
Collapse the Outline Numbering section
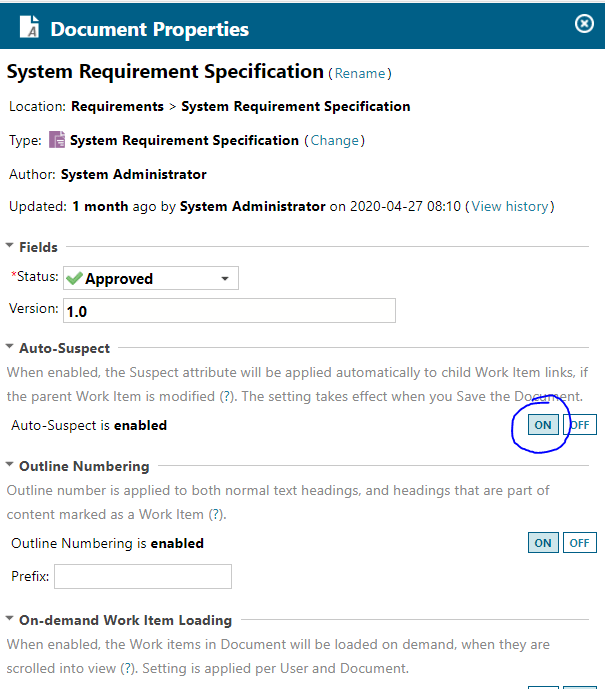coord(11,466)
